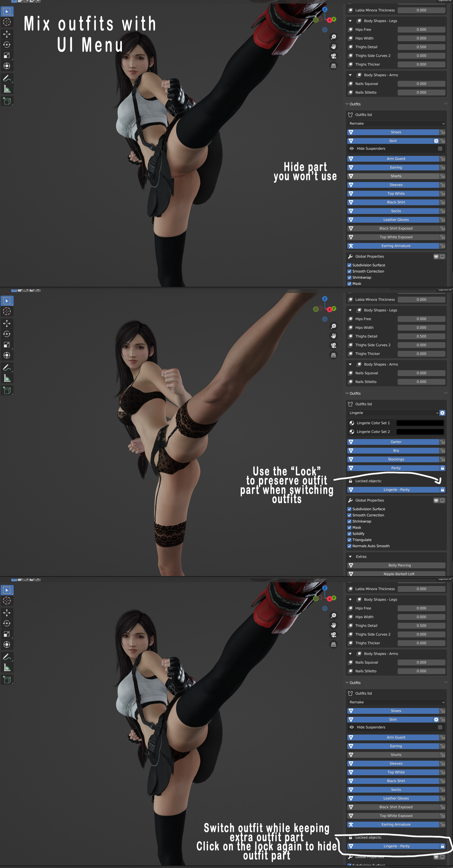Uncheck Subdivision Surface in top screenshot

pyautogui.click(x=349, y=265)
